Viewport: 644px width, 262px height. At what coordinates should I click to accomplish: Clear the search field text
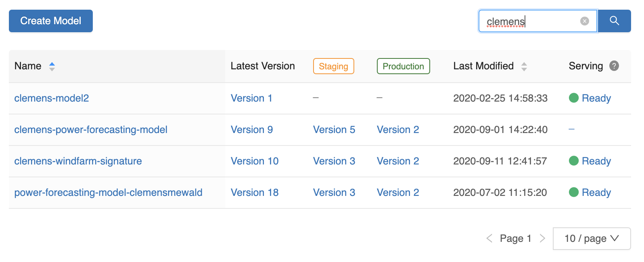tap(584, 21)
